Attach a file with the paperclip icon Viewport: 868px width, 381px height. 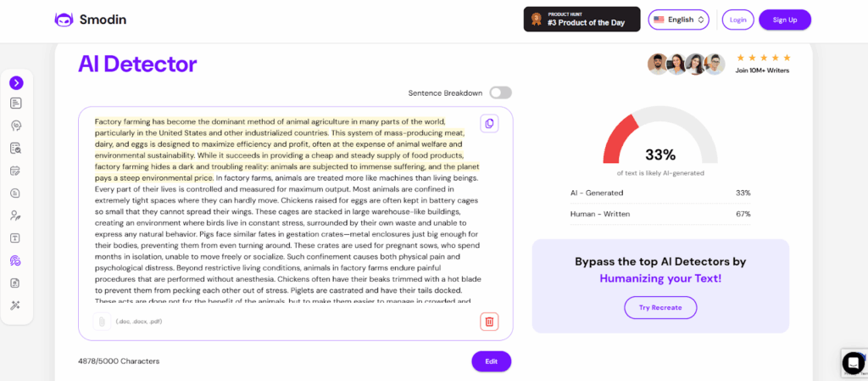(x=102, y=322)
